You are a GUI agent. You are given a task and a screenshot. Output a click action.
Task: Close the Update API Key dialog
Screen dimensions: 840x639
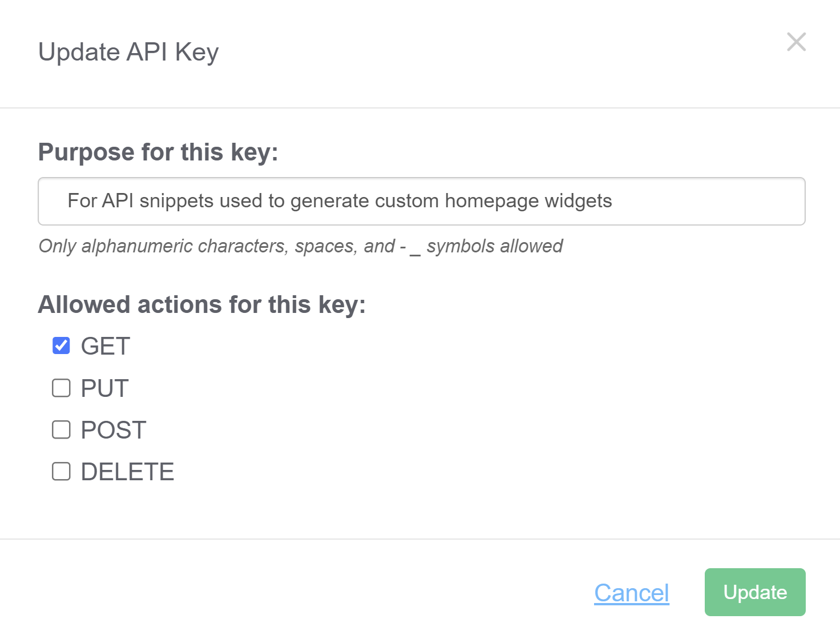tap(796, 42)
